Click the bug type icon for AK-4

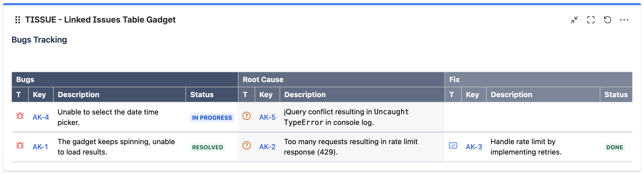(20, 116)
